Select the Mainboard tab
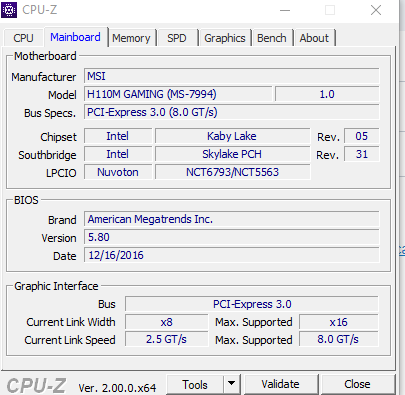Viewport: 405px width, 395px height. click(76, 37)
